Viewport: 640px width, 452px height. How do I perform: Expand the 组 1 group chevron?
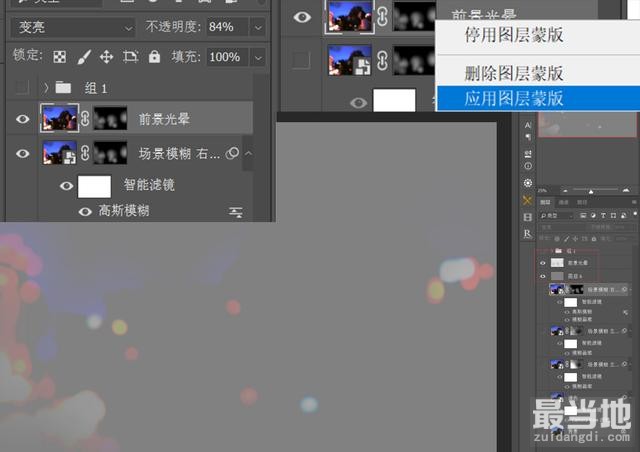point(46,87)
